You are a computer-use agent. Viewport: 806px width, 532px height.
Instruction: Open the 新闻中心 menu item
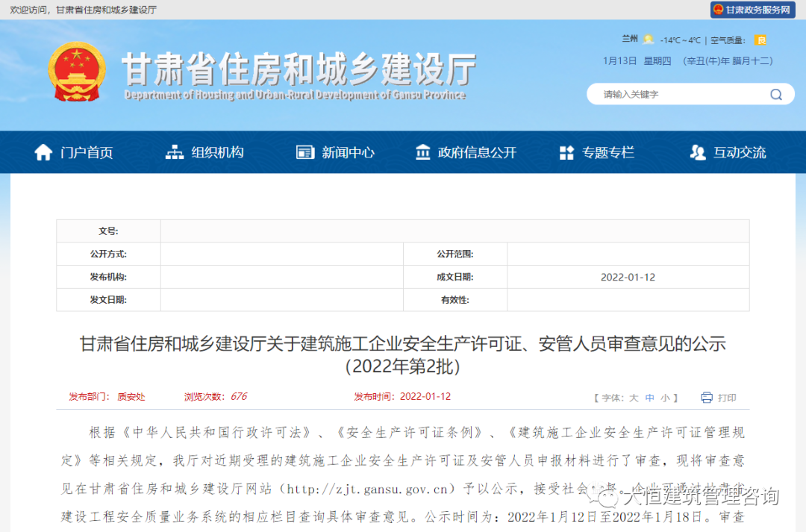pos(335,152)
